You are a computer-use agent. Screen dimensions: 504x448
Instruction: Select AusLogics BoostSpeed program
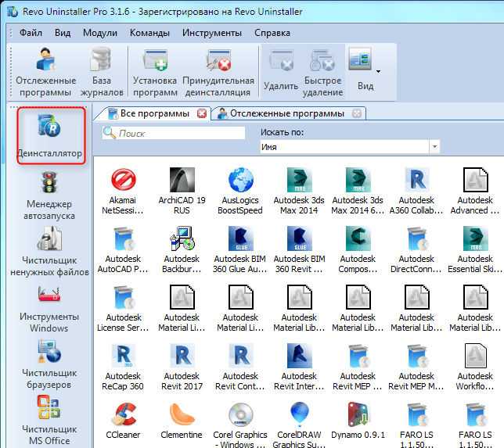[x=240, y=191]
